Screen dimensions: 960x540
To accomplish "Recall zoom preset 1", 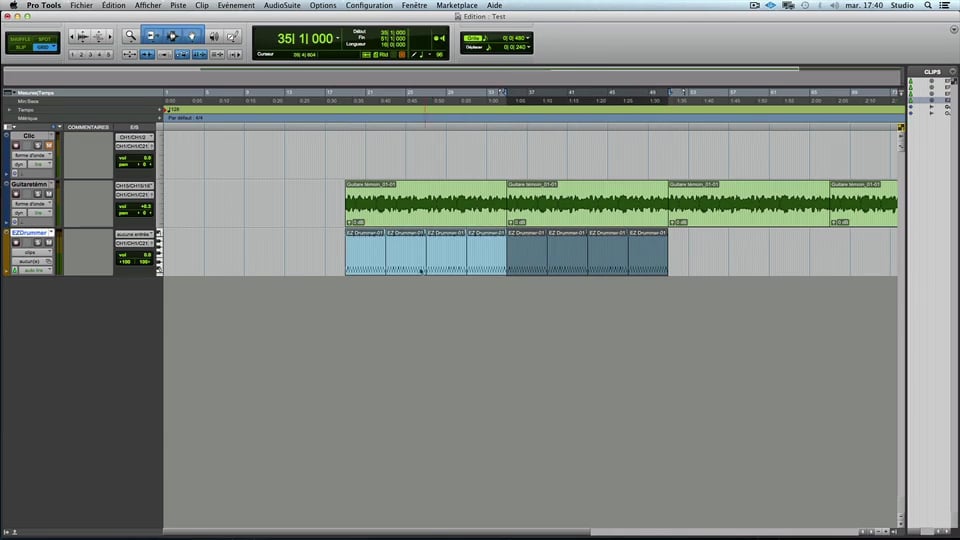I will (72, 54).
